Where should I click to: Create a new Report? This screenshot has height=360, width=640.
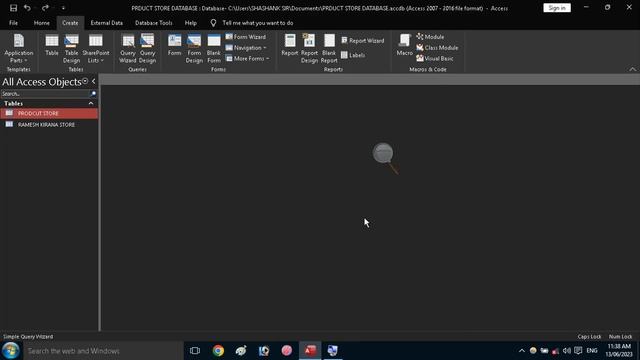(290, 45)
